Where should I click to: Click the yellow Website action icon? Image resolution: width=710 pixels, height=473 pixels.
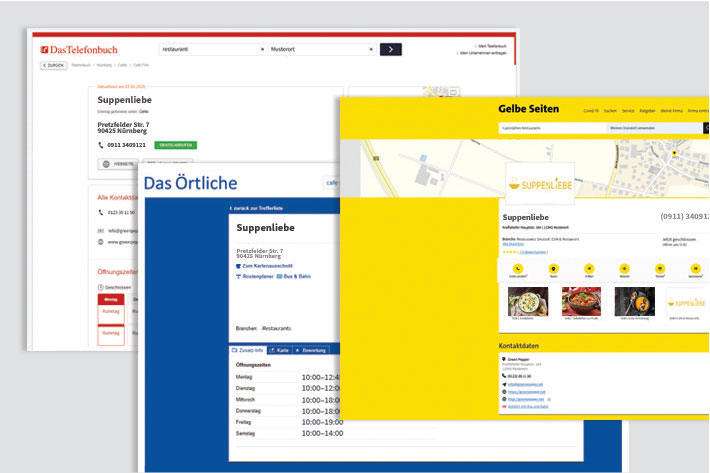[x=624, y=269]
